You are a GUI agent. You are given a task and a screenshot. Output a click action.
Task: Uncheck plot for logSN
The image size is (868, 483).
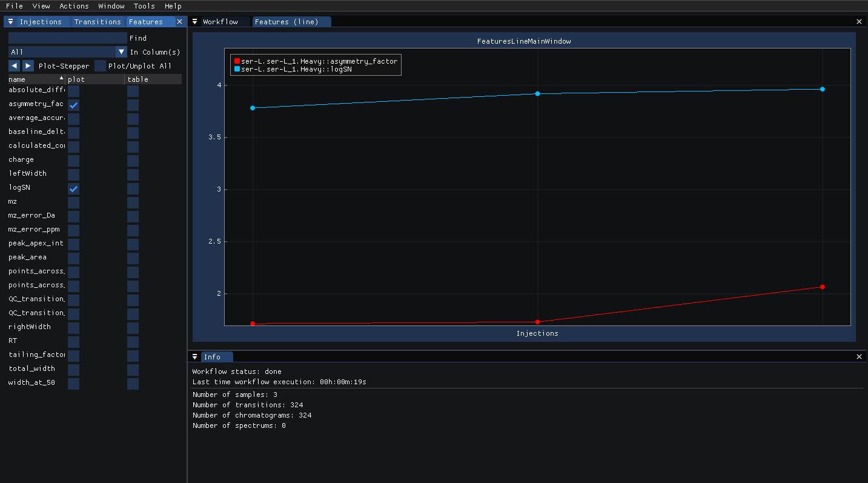coord(73,188)
